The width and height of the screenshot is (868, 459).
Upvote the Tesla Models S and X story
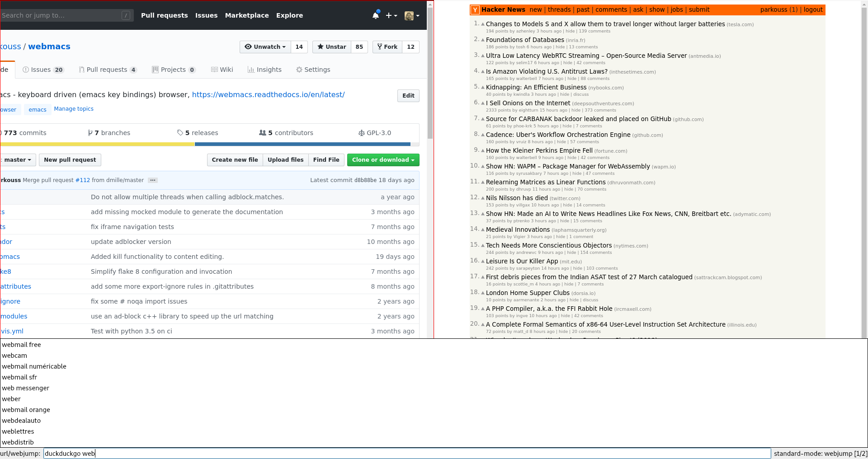coord(483,24)
